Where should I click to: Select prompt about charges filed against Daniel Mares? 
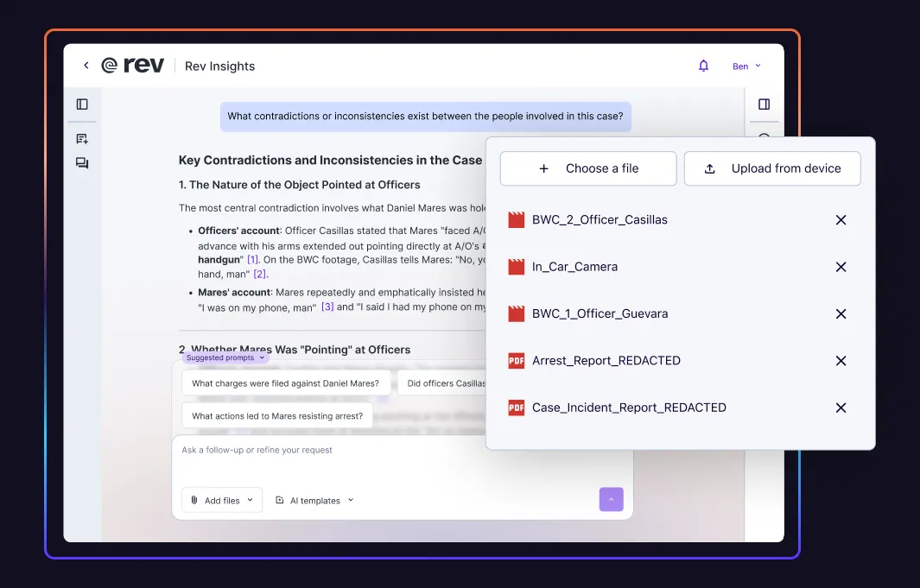286,383
